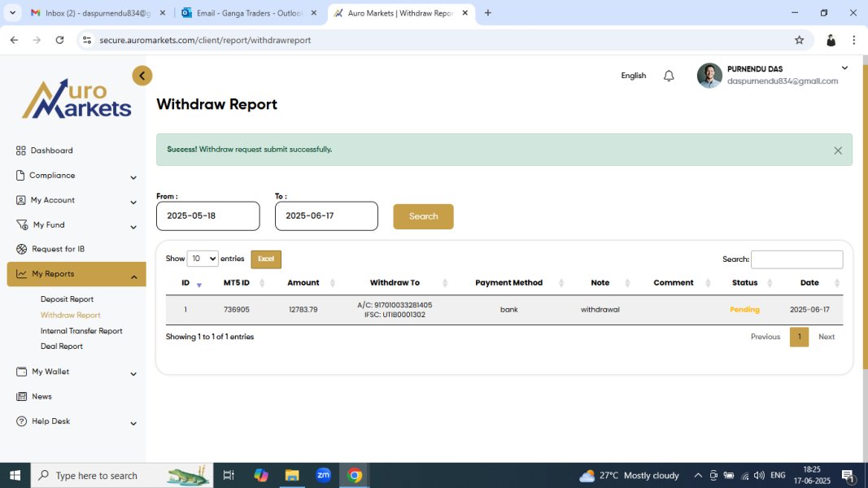Go to Next page in pagination
This screenshot has height=488, width=868.
(x=826, y=337)
